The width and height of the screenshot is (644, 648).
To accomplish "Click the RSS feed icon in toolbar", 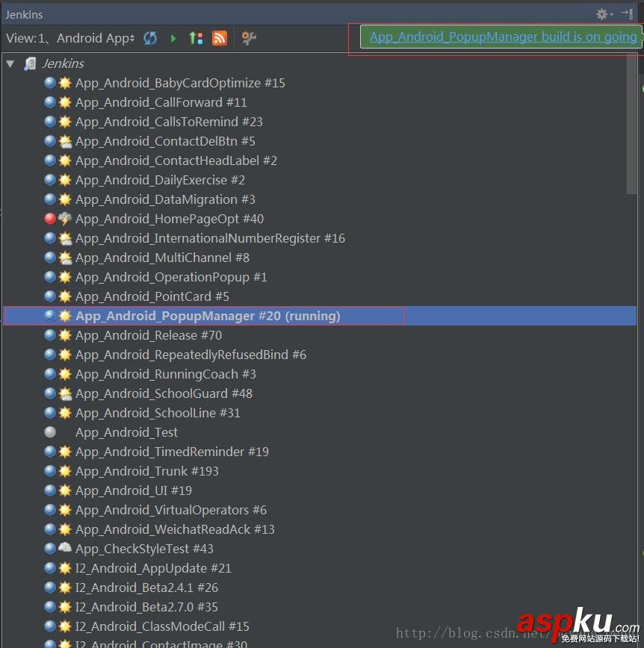I will [x=219, y=38].
